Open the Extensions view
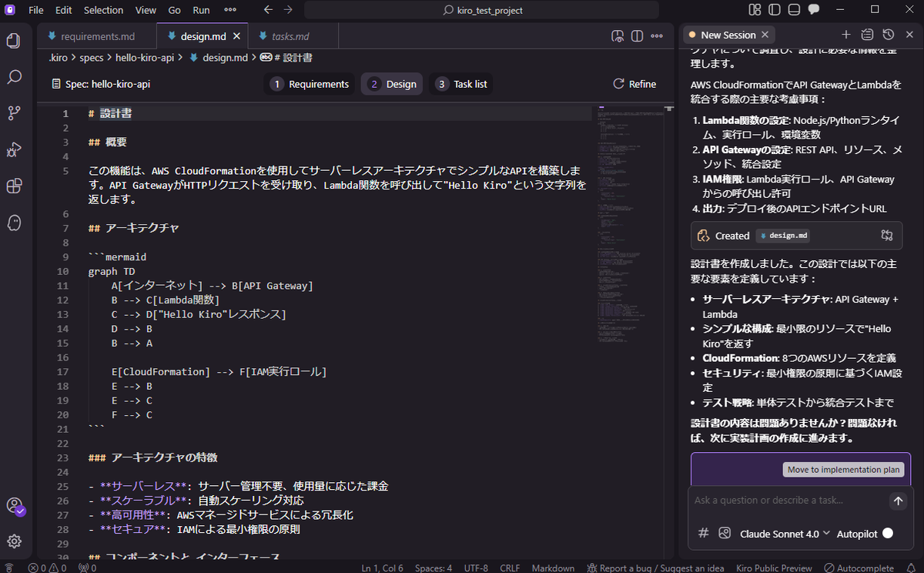The image size is (924, 573). tap(14, 186)
